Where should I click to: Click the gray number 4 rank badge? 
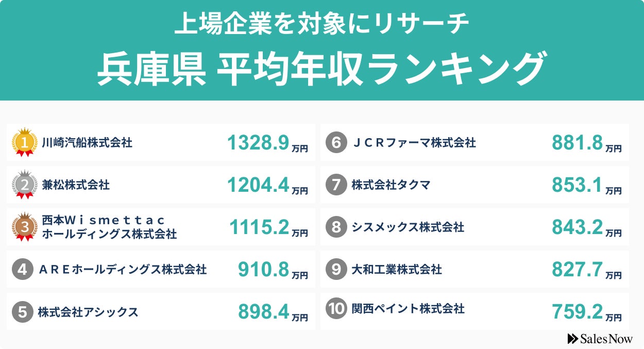(x=23, y=269)
